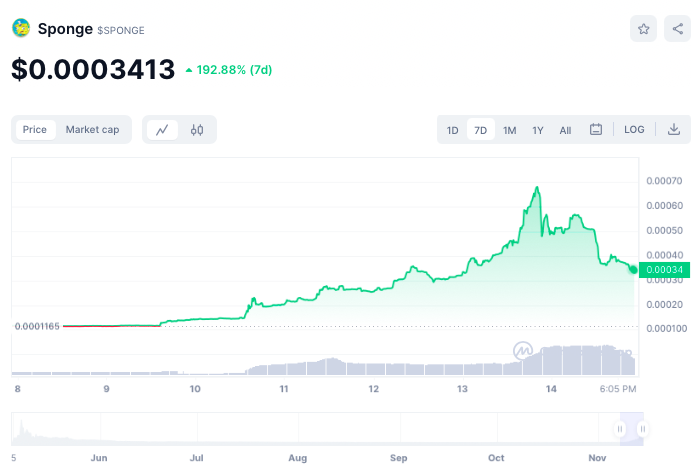Select the Market cap view toggle
Viewport: 700px width, 474px height.
(x=92, y=130)
